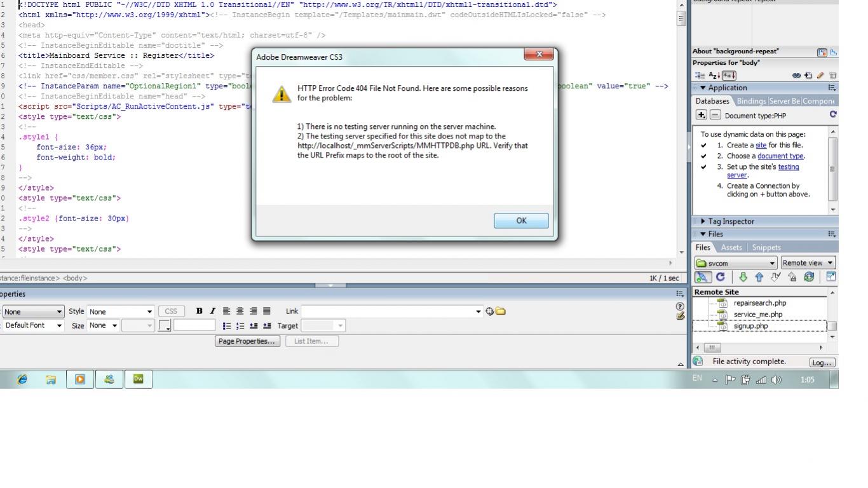Open the Link field dropdown arrow
This screenshot has height=488, width=868.
(x=479, y=311)
